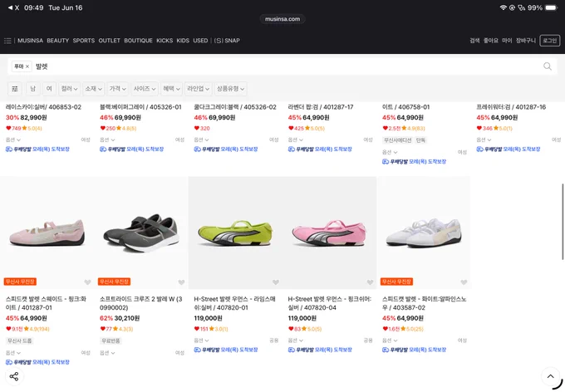
Task: Open the SPORTS section
Action: click(x=84, y=41)
